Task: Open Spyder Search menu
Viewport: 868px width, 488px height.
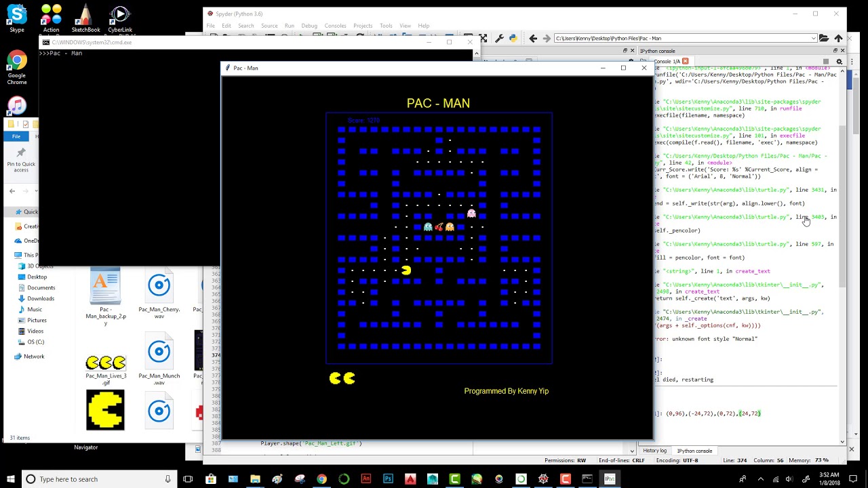Action: 246,26
